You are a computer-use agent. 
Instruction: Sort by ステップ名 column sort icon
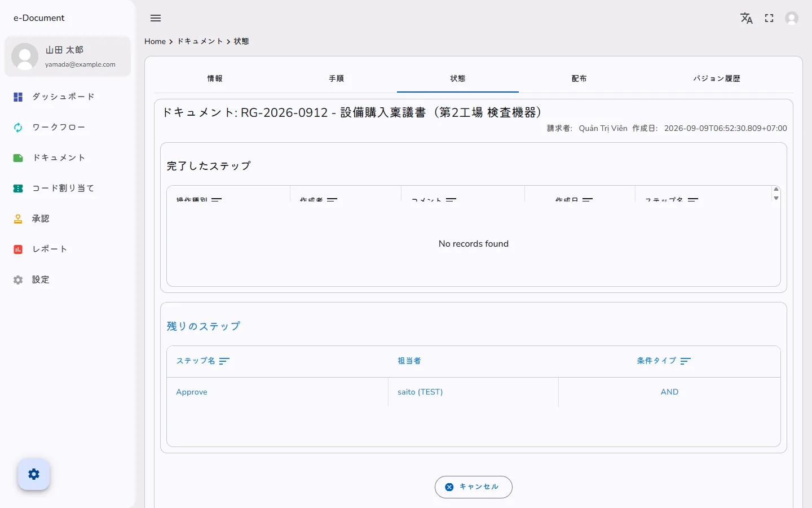point(224,361)
